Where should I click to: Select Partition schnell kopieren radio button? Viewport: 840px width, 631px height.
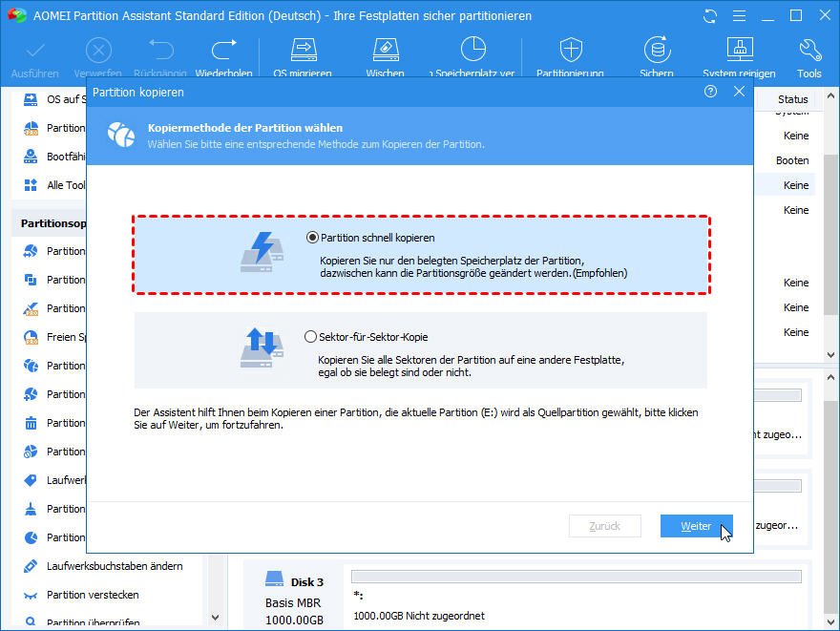pyautogui.click(x=312, y=238)
